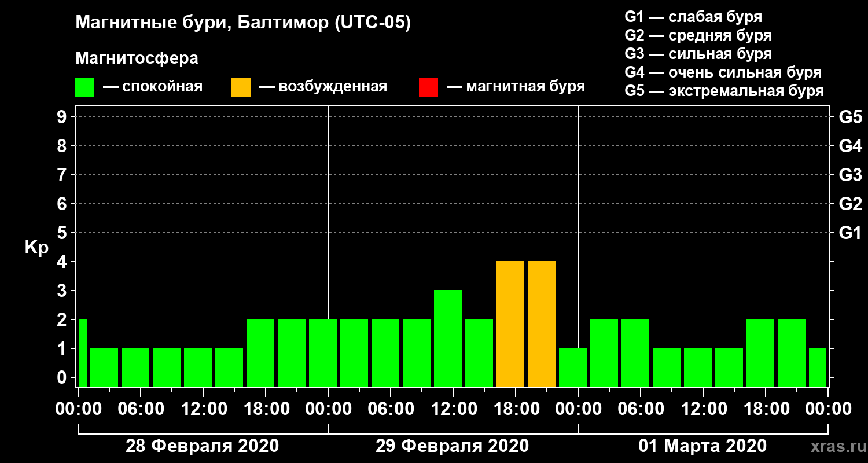The width and height of the screenshot is (868, 463).
Task: Click the 'G2 — средняя буря' legend line
Action: [x=698, y=35]
